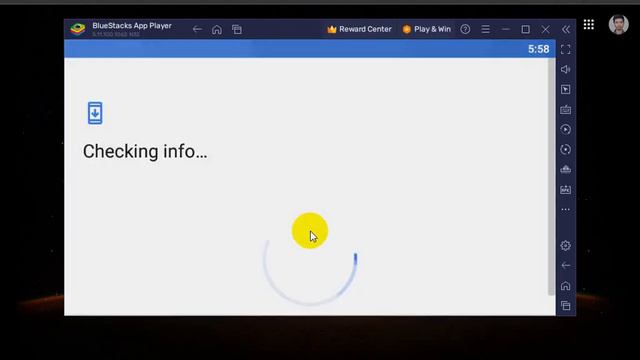Open keyboard game controls icon
Image resolution: width=640 pixels, height=360 pixels.
coord(566,109)
